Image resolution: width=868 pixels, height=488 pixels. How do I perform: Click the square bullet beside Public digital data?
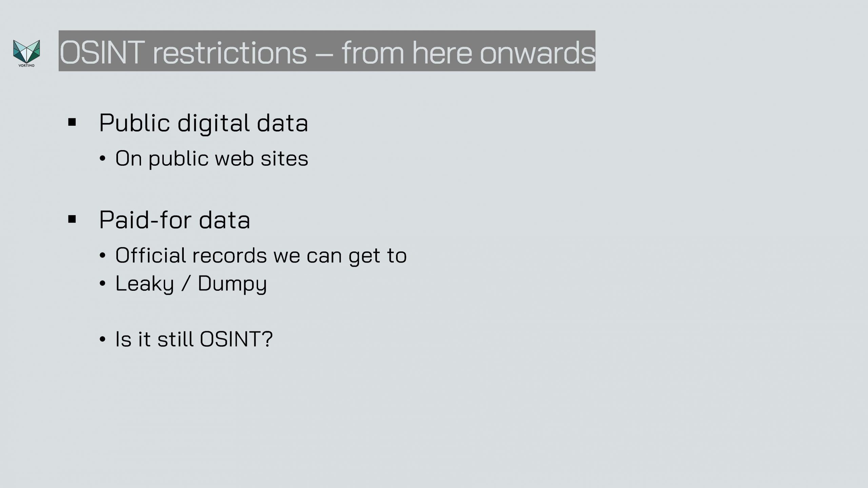click(72, 122)
